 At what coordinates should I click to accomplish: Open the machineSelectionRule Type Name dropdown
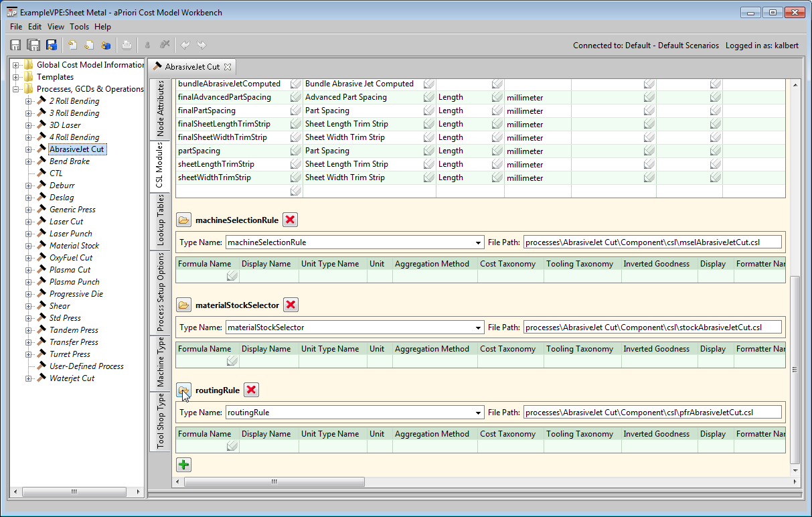[478, 242]
